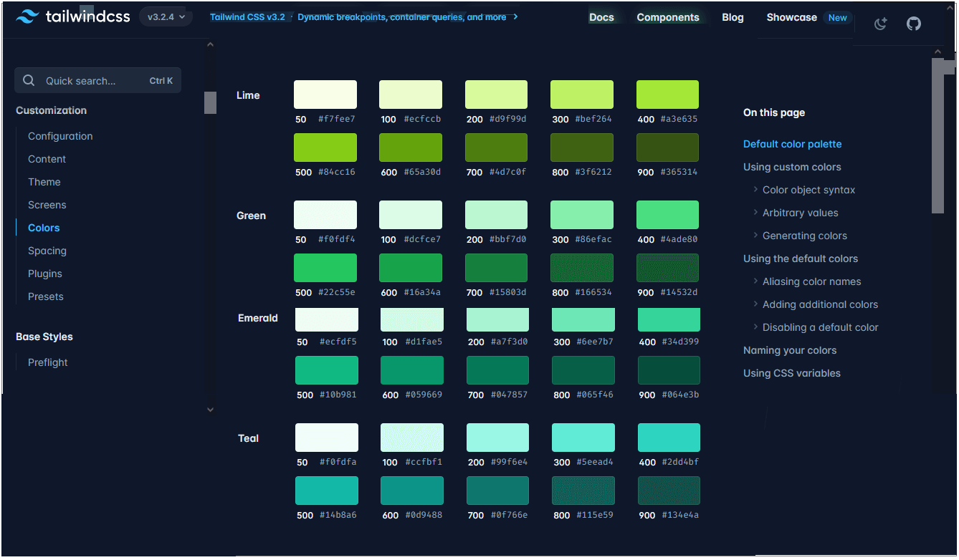This screenshot has height=560, width=959.
Task: Jump to Using the default colors
Action: [x=801, y=259]
